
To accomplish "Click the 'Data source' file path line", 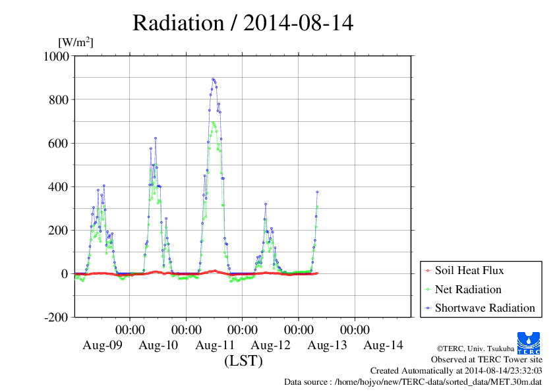I will [413, 382].
